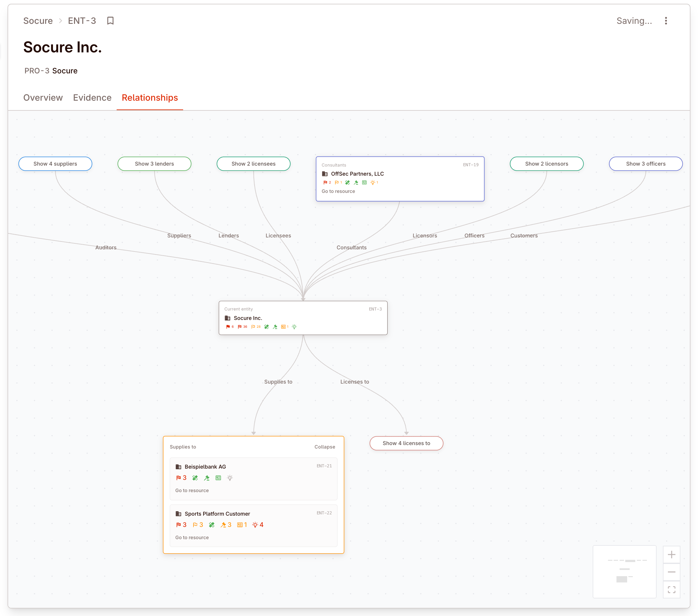Click the fit-to-screen icon in the canvas controls
The width and height of the screenshot is (698, 616).
coord(671,589)
